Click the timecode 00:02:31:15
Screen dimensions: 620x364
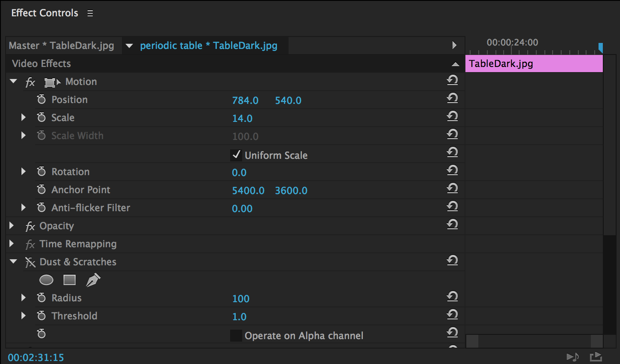point(36,358)
